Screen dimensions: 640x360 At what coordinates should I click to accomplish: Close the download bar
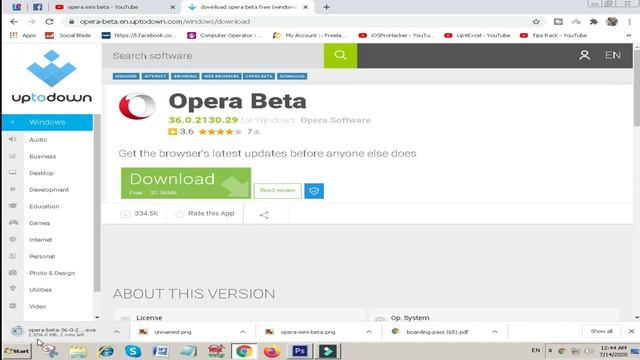(631, 331)
